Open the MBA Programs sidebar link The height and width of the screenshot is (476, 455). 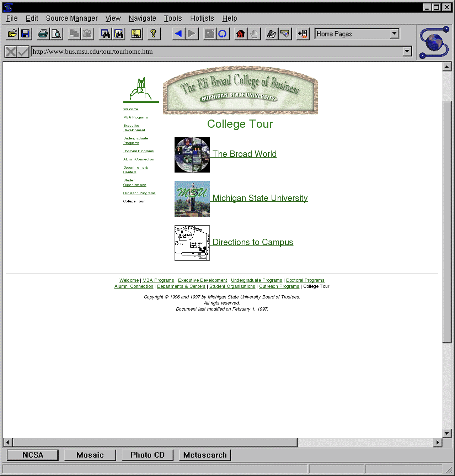pyautogui.click(x=135, y=117)
